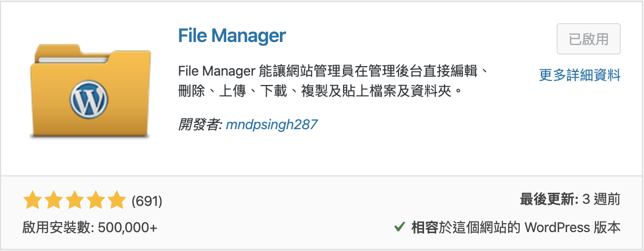Click the first rating star

(33, 201)
